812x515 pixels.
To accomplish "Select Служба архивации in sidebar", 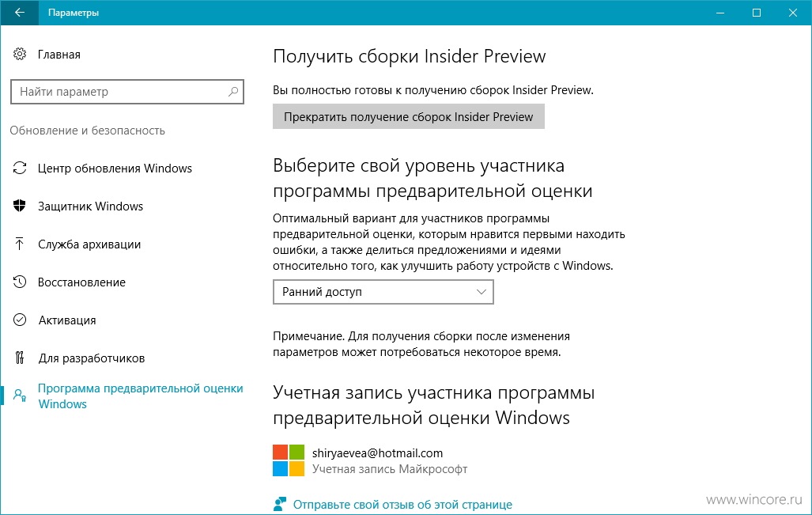I will click(89, 244).
